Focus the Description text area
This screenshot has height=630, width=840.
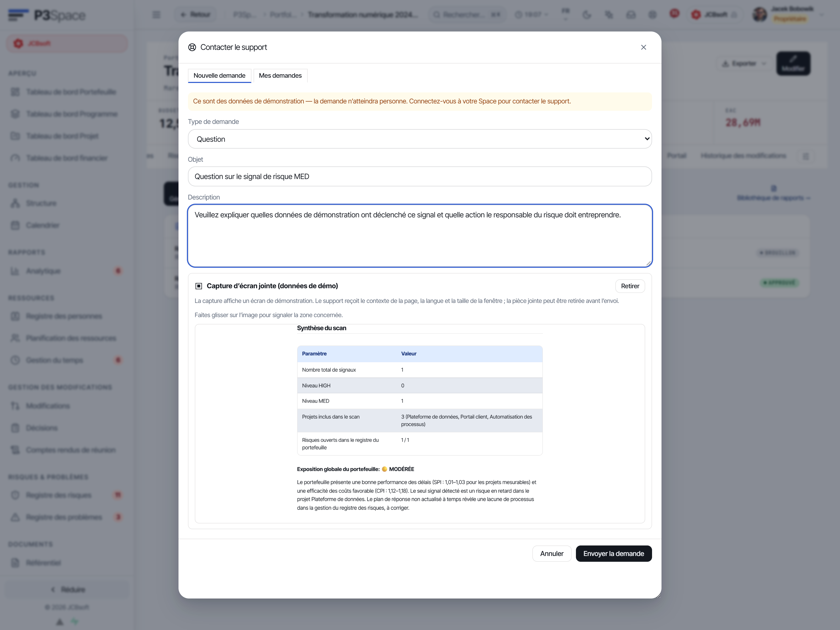pyautogui.click(x=420, y=236)
